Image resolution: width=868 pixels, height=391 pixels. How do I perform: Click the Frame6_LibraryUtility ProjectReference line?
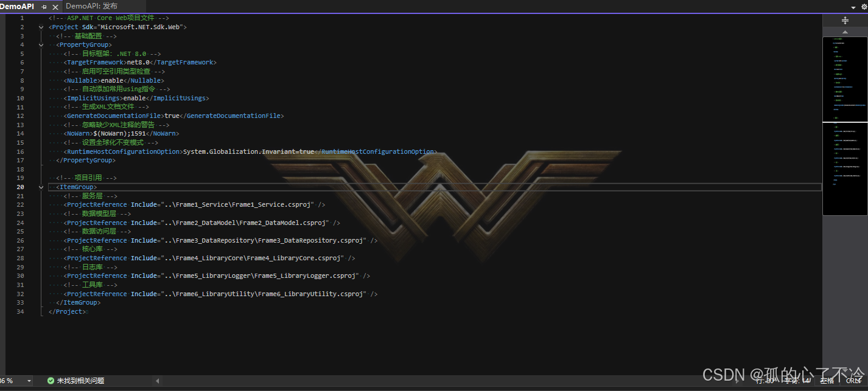(x=220, y=294)
